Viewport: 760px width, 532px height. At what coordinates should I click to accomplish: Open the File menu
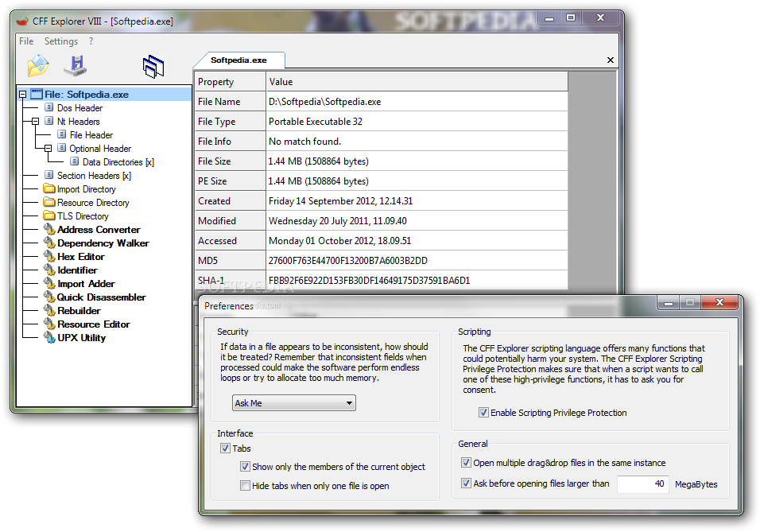pyautogui.click(x=26, y=41)
